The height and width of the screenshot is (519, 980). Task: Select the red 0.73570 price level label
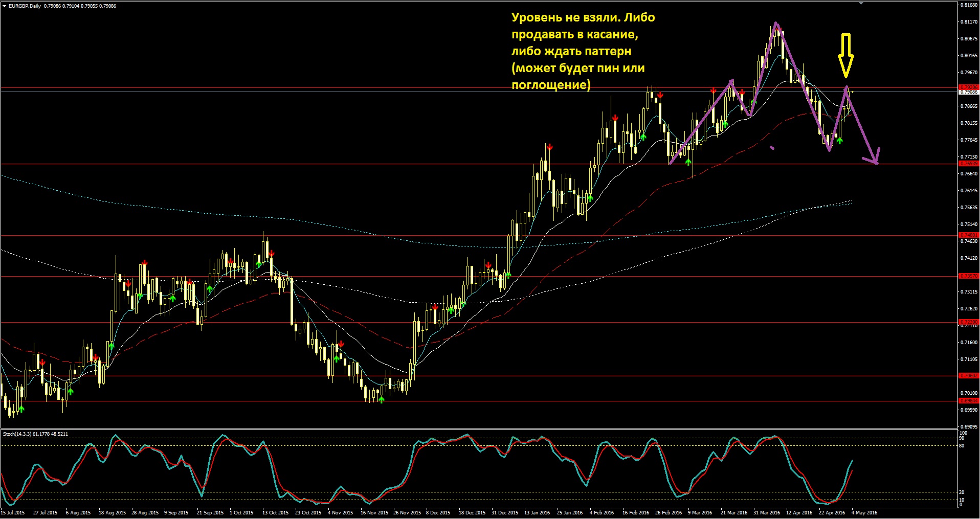pyautogui.click(x=968, y=276)
